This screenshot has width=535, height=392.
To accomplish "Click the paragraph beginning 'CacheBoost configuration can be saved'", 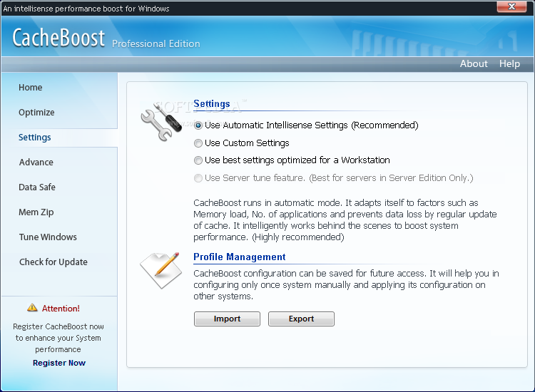I will coord(346,284).
